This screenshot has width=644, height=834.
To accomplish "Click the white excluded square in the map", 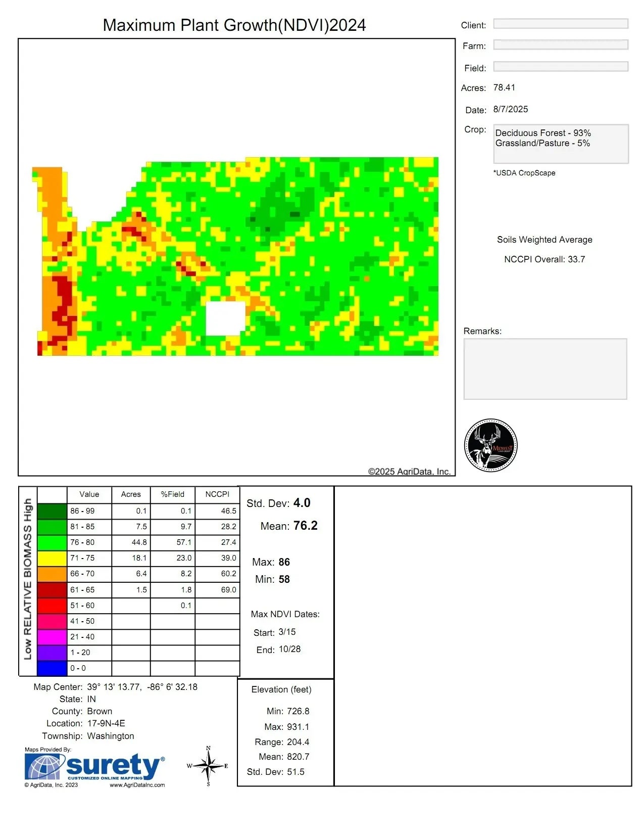I will (x=225, y=318).
